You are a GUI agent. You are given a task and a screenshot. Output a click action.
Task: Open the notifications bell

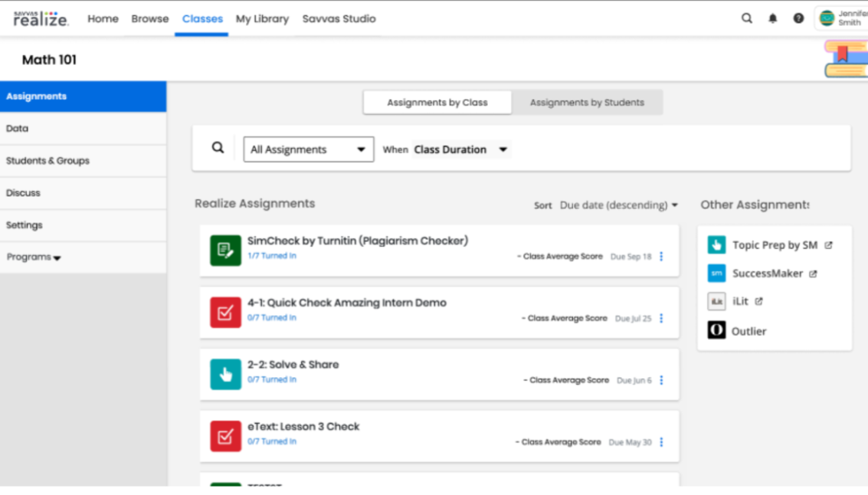[x=773, y=18]
